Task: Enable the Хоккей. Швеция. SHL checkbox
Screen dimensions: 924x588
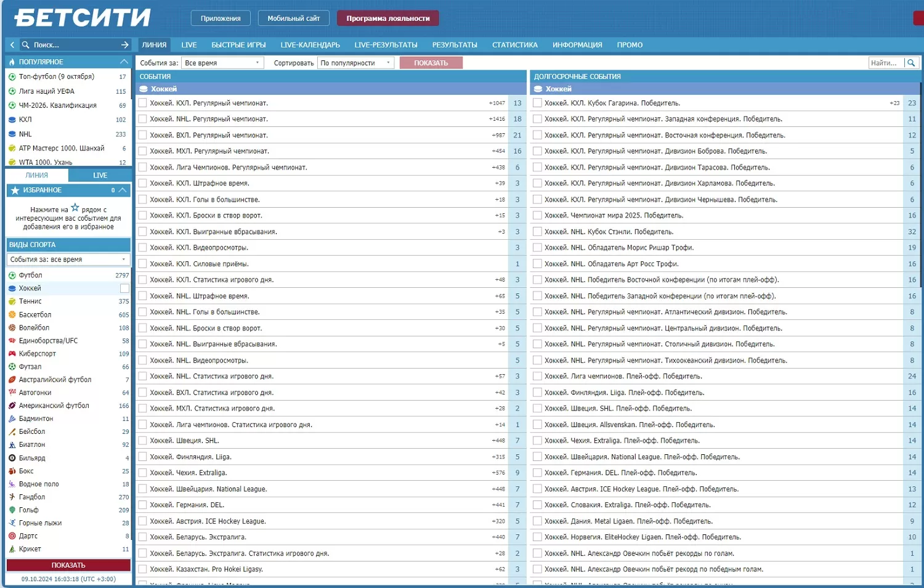Action: point(142,441)
